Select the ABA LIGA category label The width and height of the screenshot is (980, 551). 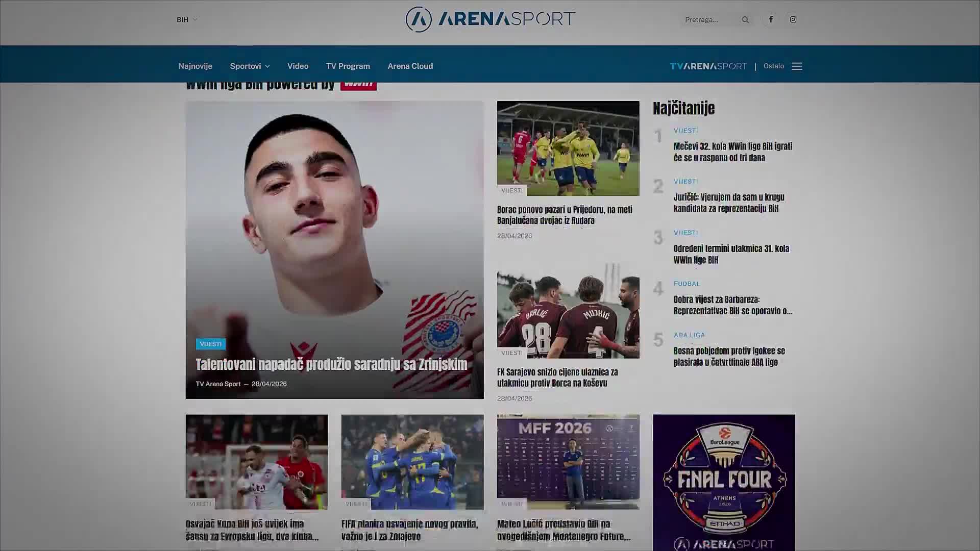(x=689, y=335)
